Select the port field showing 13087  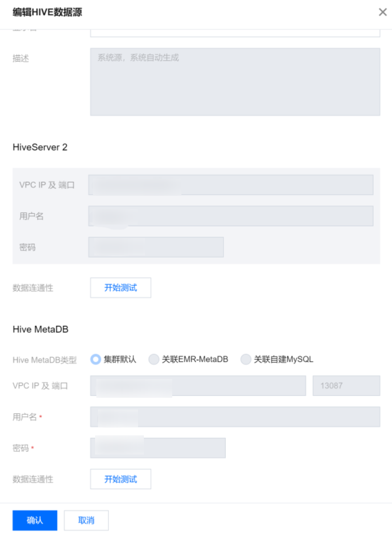[346, 386]
